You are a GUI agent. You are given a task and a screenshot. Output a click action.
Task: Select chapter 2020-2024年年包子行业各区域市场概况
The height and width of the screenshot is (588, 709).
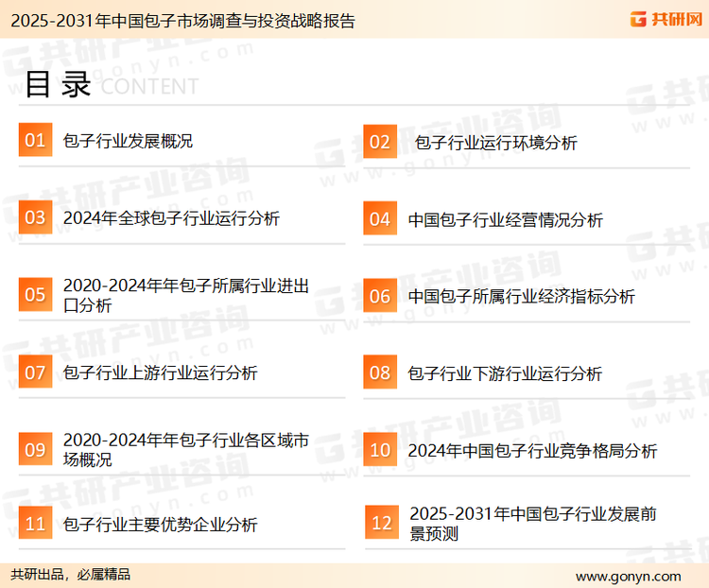(186, 450)
